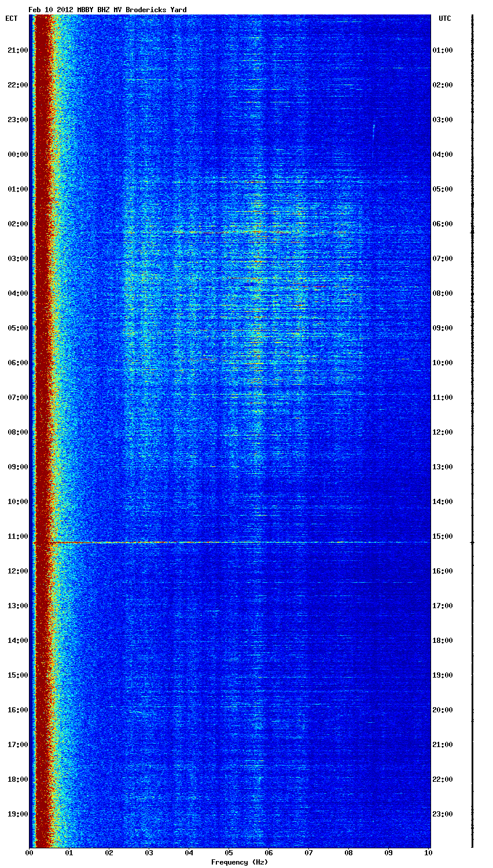The width and height of the screenshot is (493, 868).
Task: Pick the UTC axis label '16:00'
Action: (x=443, y=571)
